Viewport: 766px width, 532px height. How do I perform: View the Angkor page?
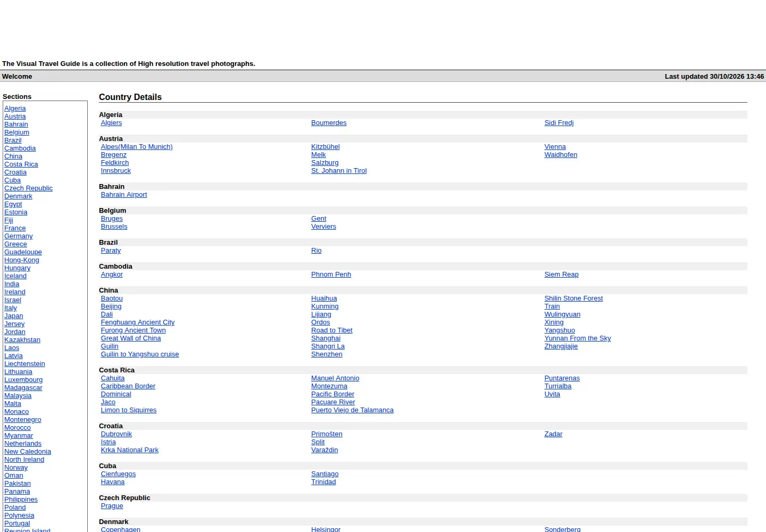coord(112,275)
